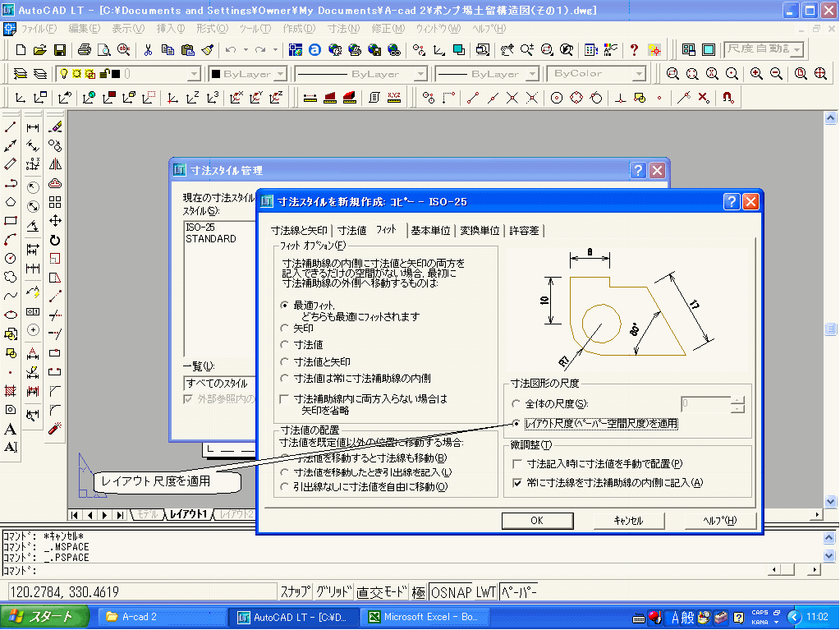The width and height of the screenshot is (840, 630).
Task: Open the ファイル(F) menu
Action: (x=38, y=29)
